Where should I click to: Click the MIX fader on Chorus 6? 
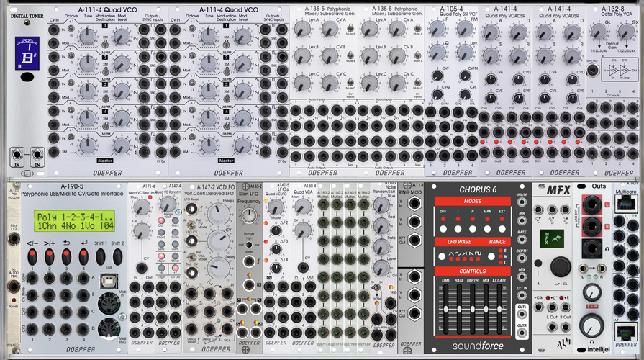pyautogui.click(x=486, y=309)
